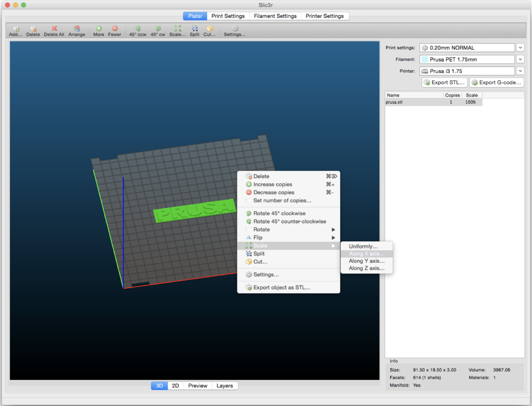
Task: Choose Export object as STL
Action: [288, 288]
